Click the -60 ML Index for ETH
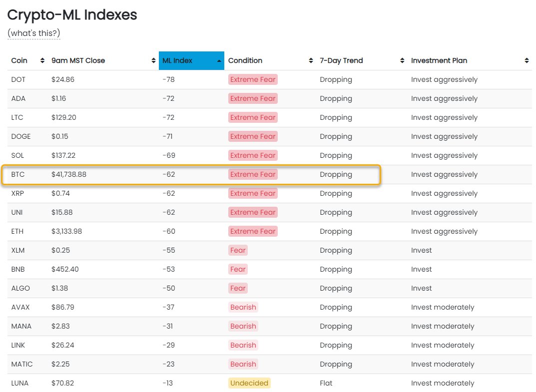The width and height of the screenshot is (536, 392). [169, 231]
